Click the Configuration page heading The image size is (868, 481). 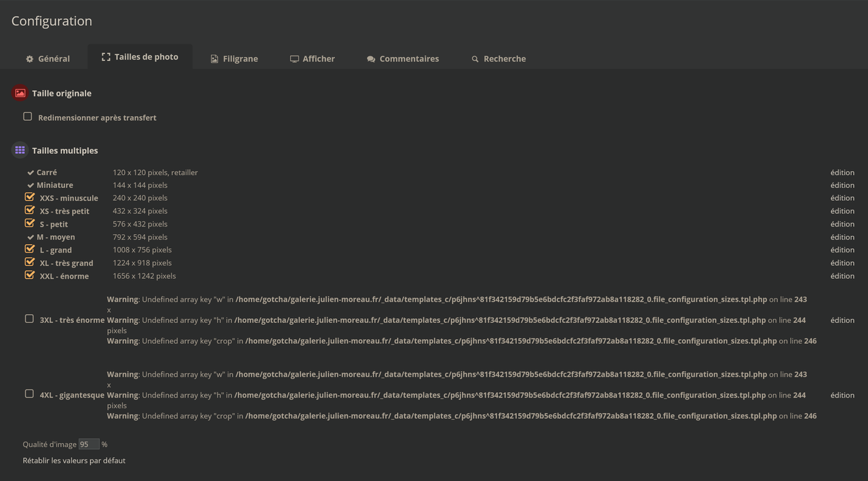coord(52,21)
